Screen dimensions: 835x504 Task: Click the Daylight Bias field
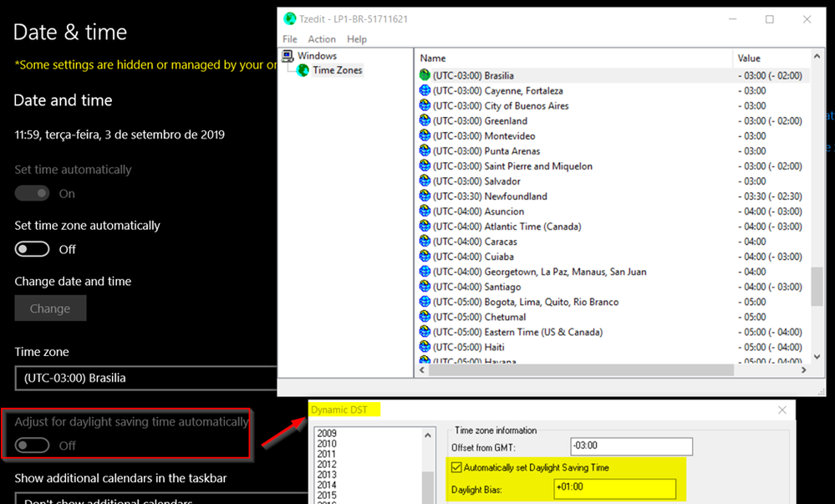[614, 488]
